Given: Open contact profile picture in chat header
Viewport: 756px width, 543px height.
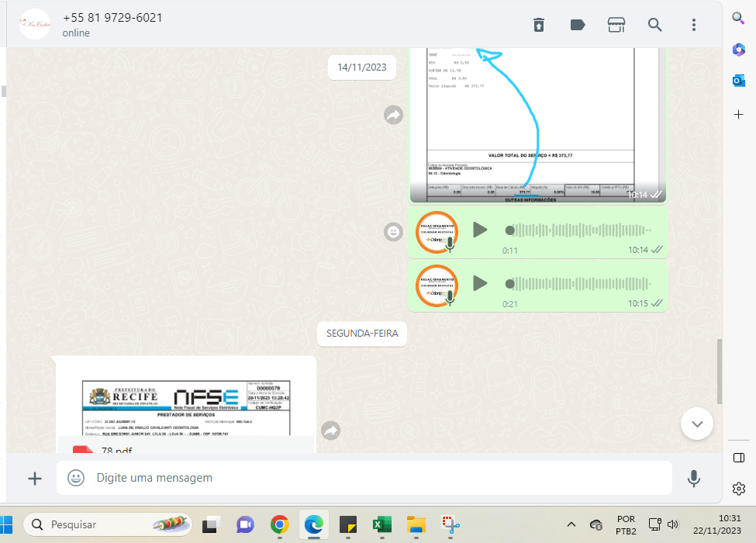Looking at the screenshot, I should pyautogui.click(x=35, y=24).
